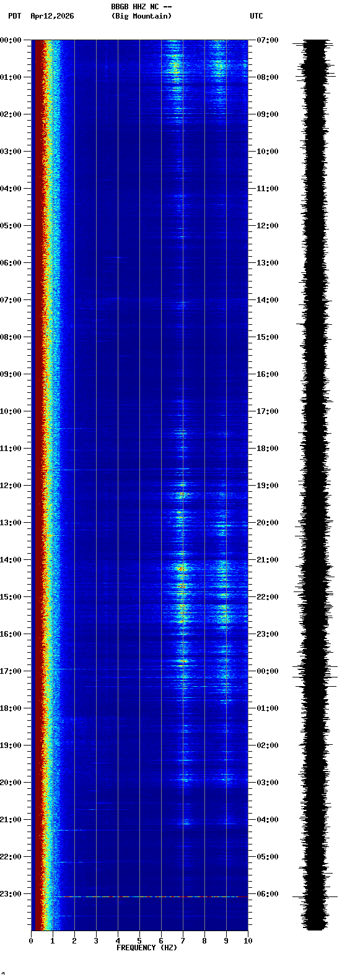Pick the 08:00 UTC time label

pyautogui.click(x=268, y=77)
